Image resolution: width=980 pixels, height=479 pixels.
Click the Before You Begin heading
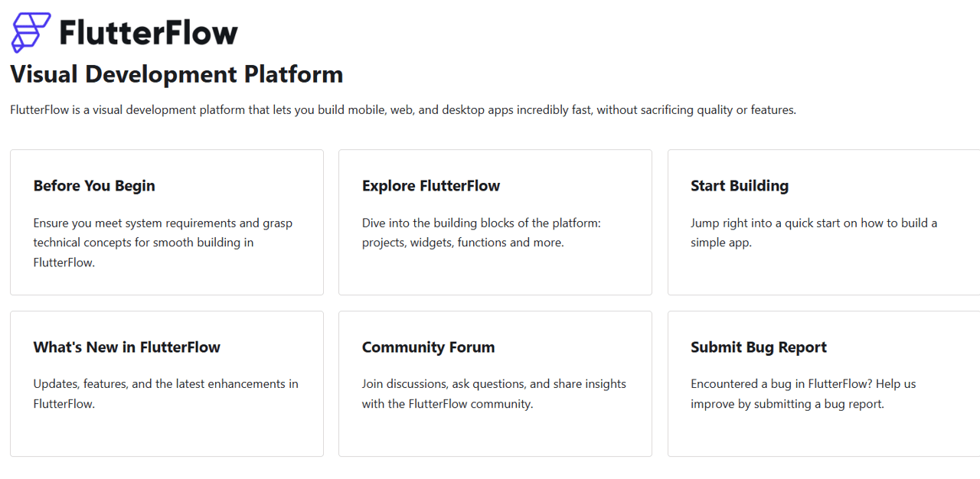[94, 186]
